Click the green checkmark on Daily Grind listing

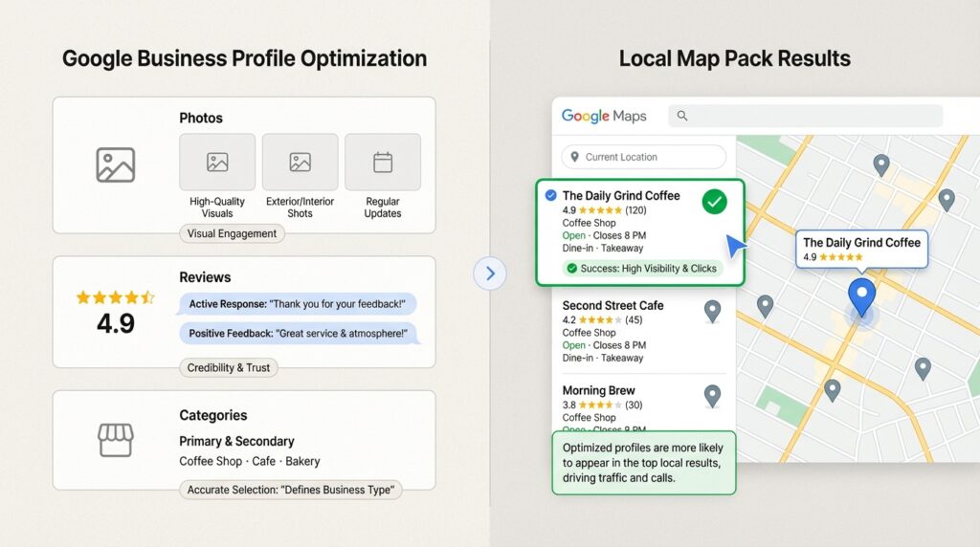(714, 202)
